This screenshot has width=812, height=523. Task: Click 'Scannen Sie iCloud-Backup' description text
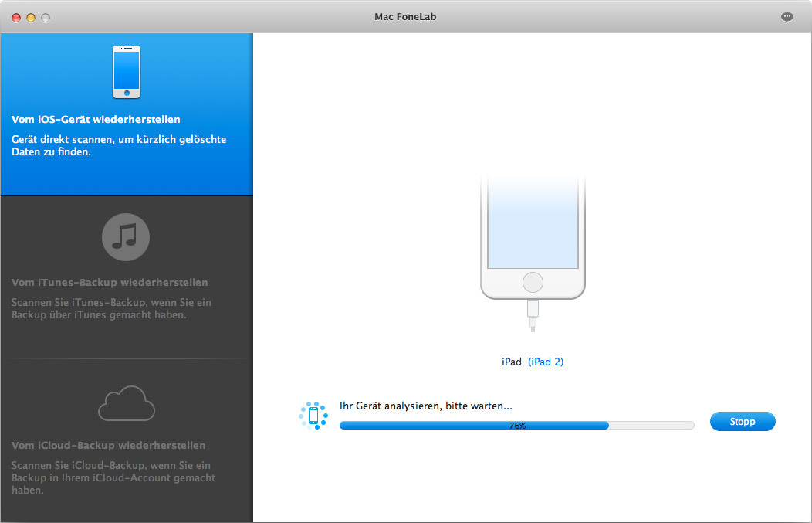113,477
